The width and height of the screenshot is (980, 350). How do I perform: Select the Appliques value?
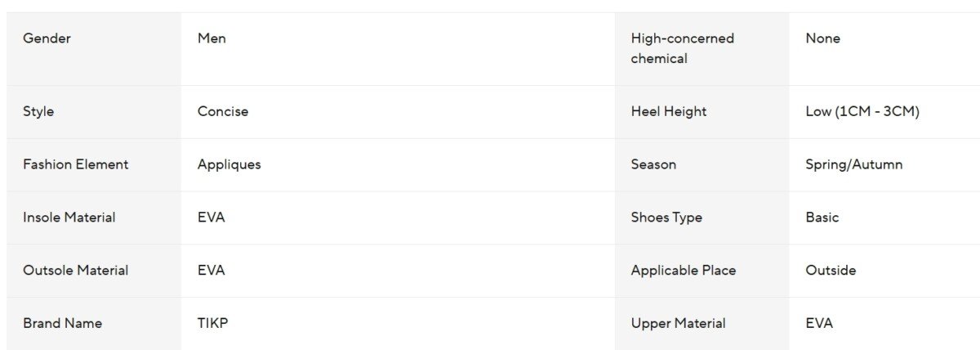(x=229, y=164)
